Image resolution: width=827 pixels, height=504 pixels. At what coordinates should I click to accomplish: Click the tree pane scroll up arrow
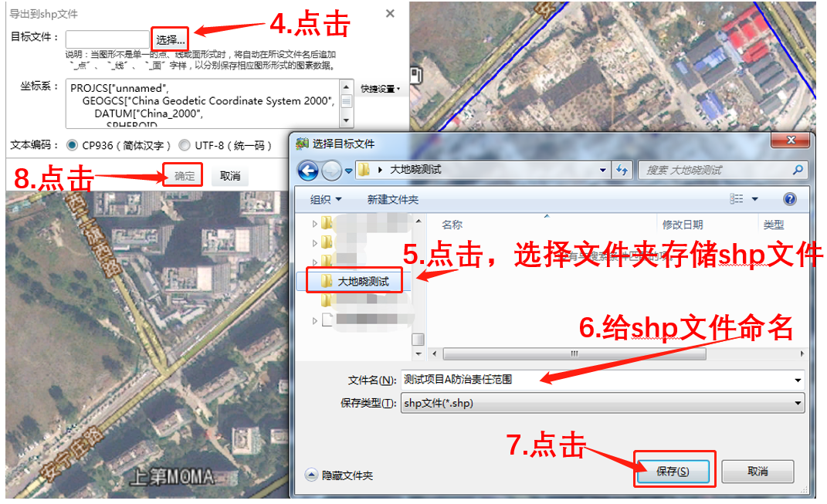click(419, 221)
